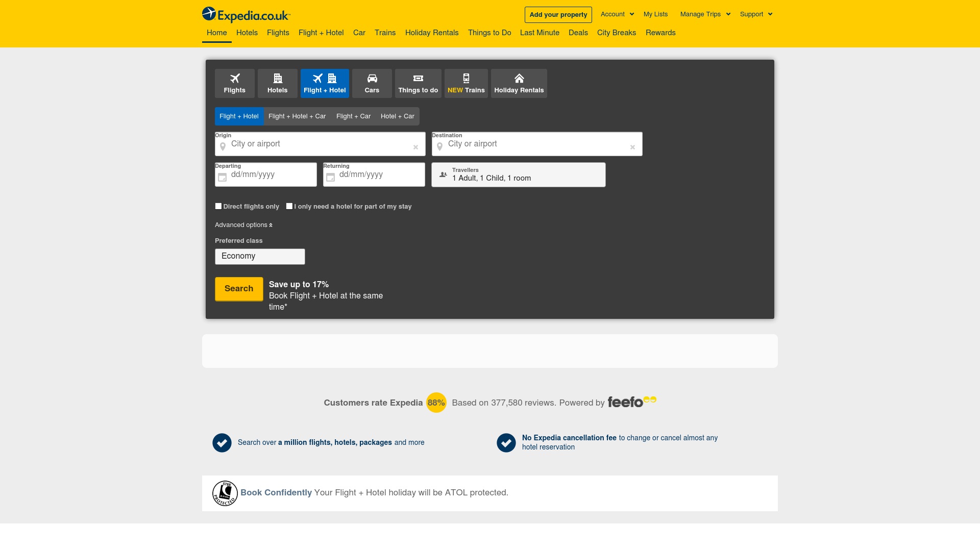Select the Hotel + Car package

pos(398,116)
